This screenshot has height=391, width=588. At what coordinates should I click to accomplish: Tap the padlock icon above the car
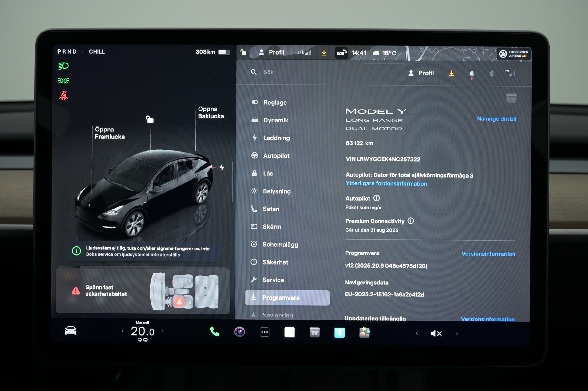(x=150, y=119)
